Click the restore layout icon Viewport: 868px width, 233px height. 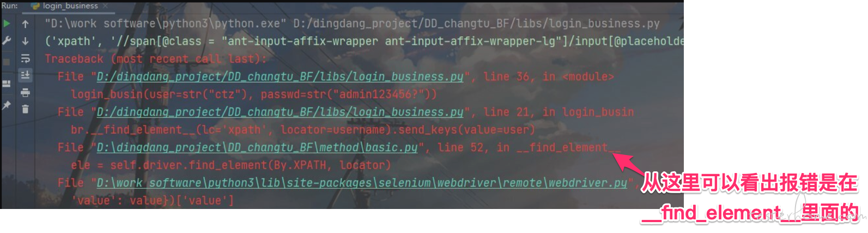click(7, 83)
